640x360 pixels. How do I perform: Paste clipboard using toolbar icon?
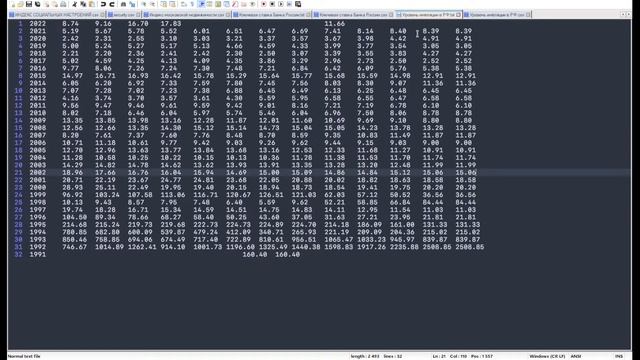click(x=92, y=4)
